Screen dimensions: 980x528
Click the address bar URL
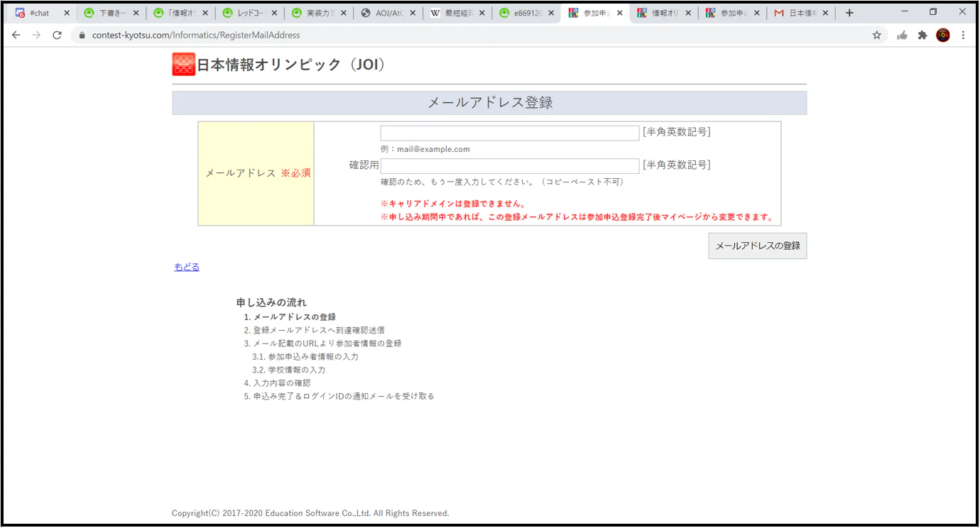pos(195,35)
